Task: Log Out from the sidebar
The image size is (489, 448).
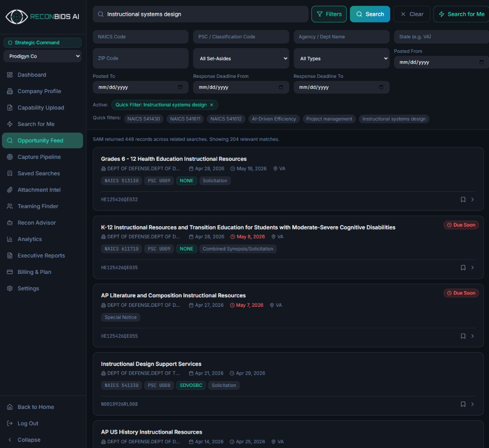Action: click(43, 423)
